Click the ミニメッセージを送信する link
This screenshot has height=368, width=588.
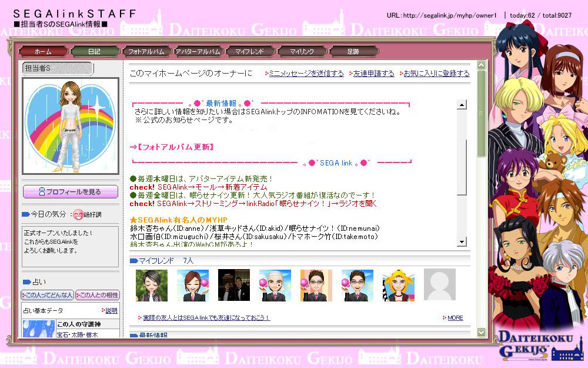pyautogui.click(x=306, y=74)
